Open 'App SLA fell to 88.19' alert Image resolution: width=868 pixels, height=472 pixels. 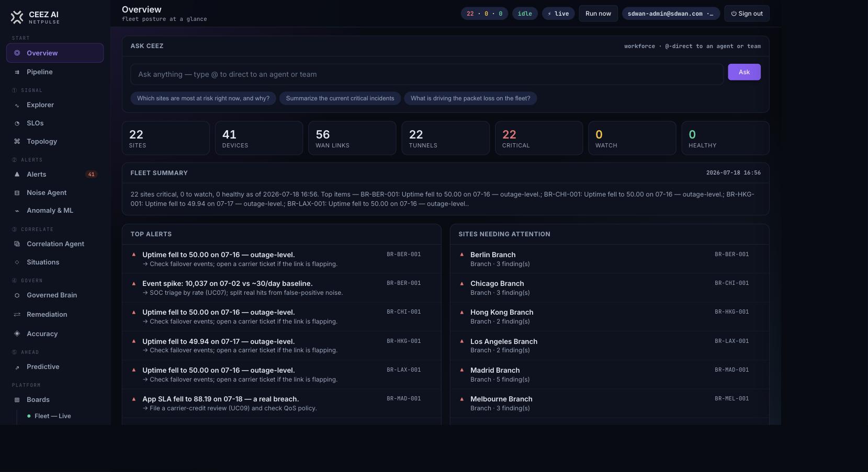coord(281,404)
